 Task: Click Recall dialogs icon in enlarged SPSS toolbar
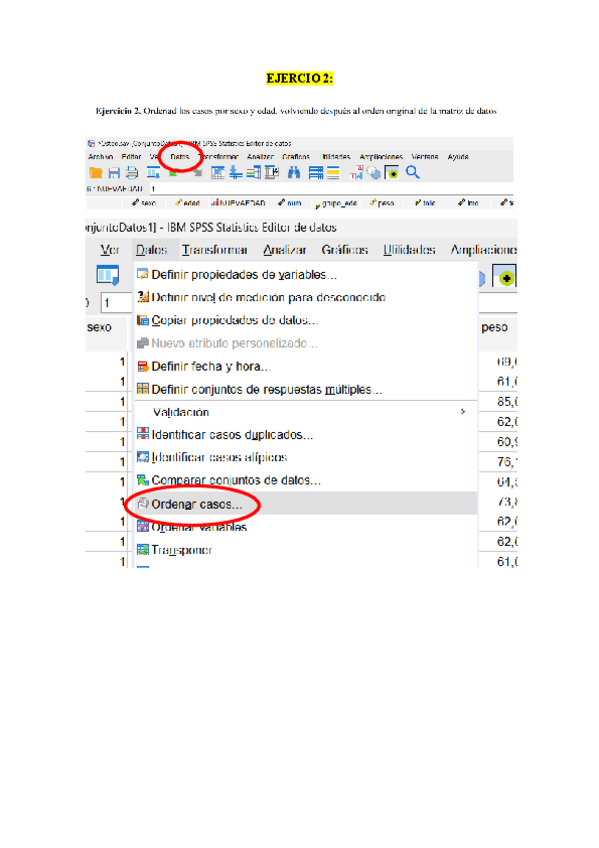[x=108, y=275]
